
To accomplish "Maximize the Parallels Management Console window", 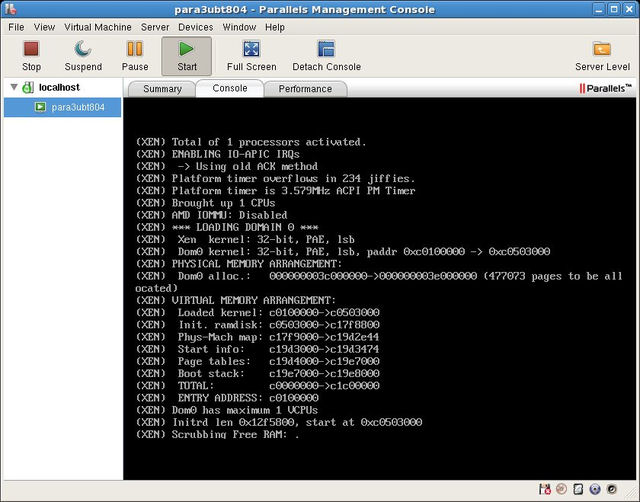I will click(x=614, y=9).
